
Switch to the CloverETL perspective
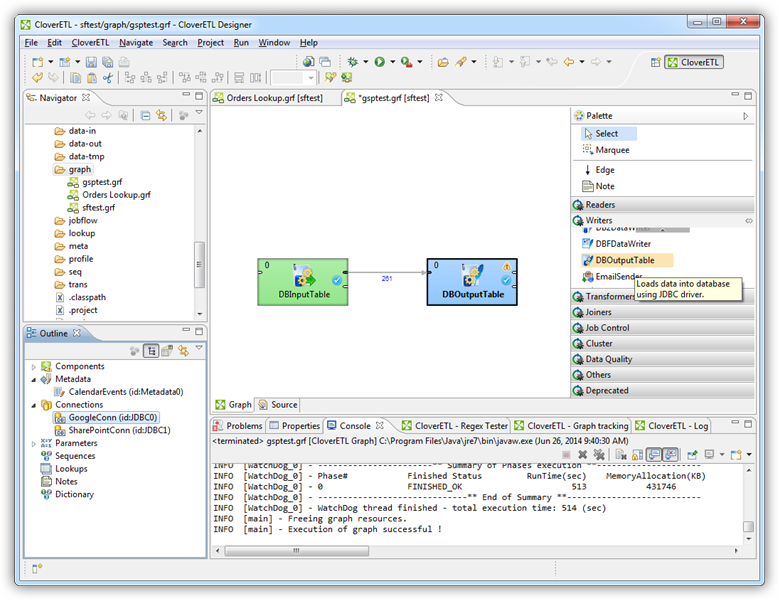694,62
